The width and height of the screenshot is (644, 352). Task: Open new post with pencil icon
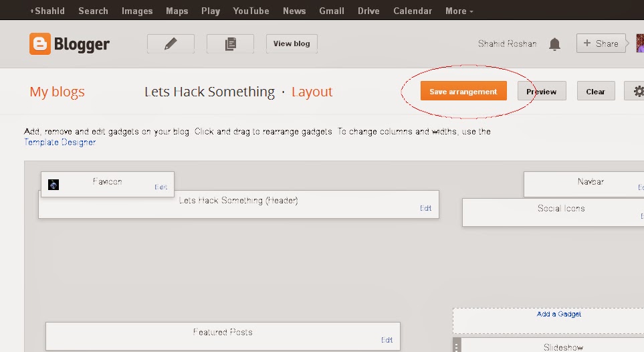coord(171,43)
